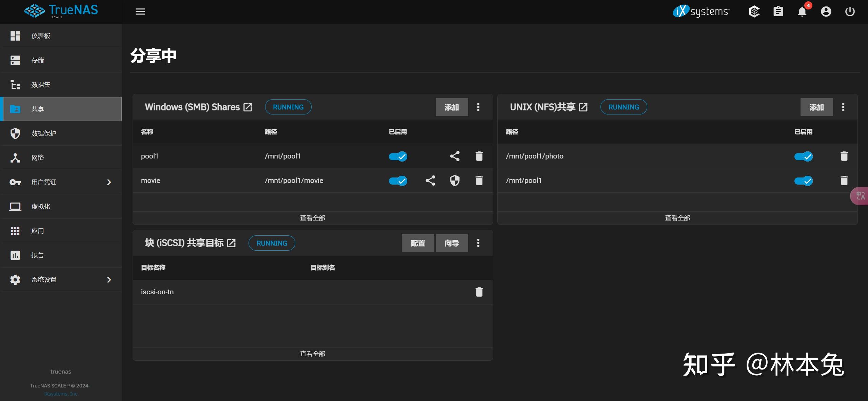The width and height of the screenshot is (868, 401).
Task: Expand the 用户凭证 sidebar section
Action: pos(44,182)
